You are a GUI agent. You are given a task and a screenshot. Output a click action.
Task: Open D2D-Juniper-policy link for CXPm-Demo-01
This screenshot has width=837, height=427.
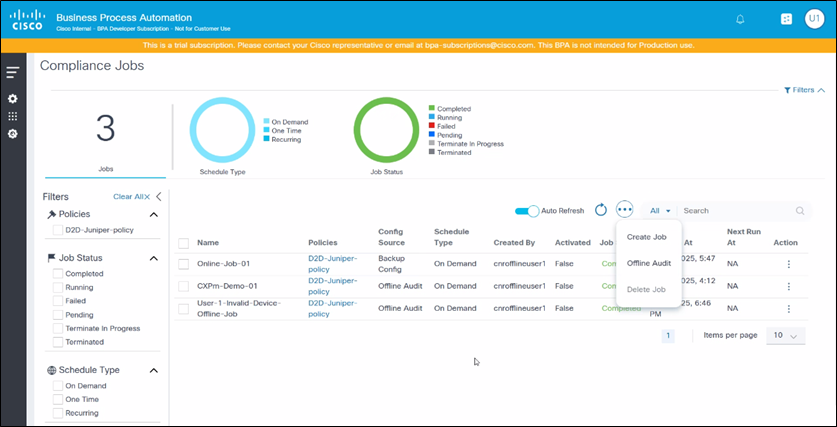(x=333, y=286)
